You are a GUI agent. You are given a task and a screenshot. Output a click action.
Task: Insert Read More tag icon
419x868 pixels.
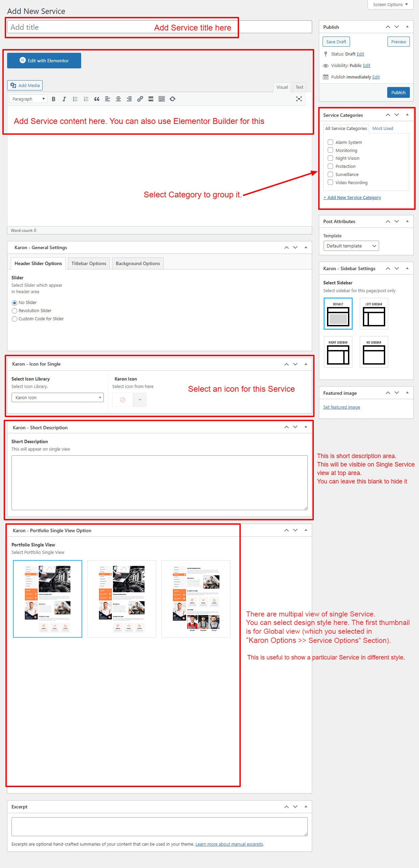(151, 99)
